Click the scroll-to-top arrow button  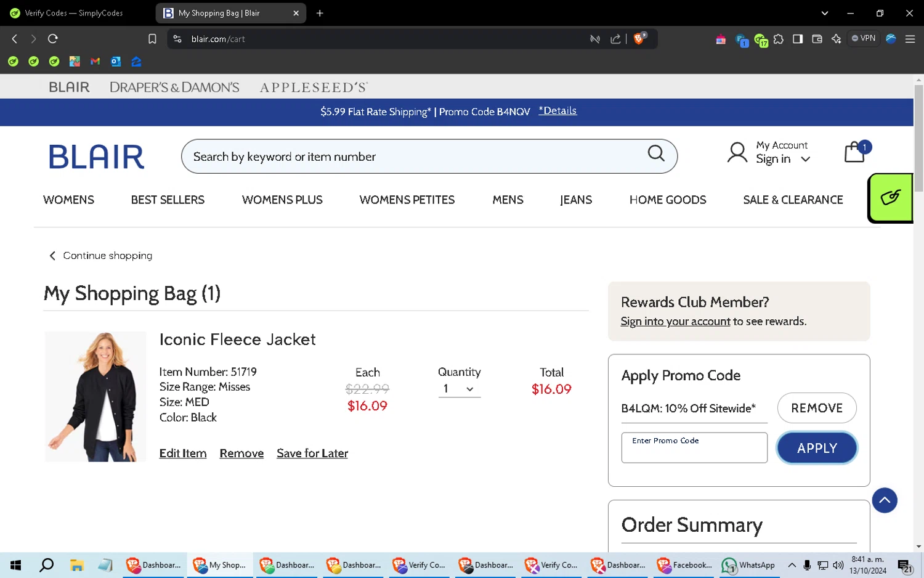tap(885, 500)
